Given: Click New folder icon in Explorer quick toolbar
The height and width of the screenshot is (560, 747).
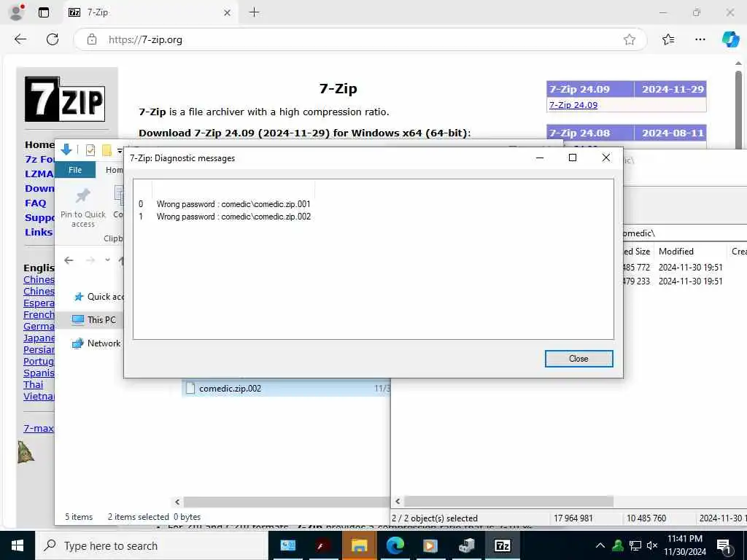Looking at the screenshot, I should [107, 150].
